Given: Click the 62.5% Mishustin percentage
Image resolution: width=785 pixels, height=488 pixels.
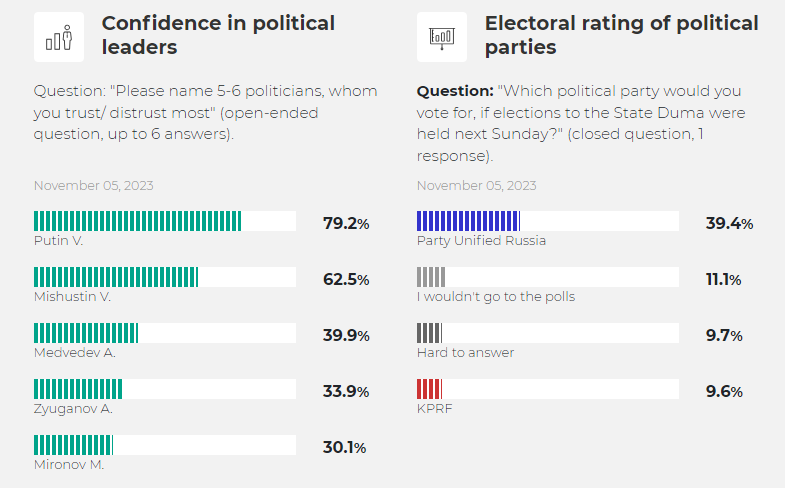Looking at the screenshot, I should point(346,279).
